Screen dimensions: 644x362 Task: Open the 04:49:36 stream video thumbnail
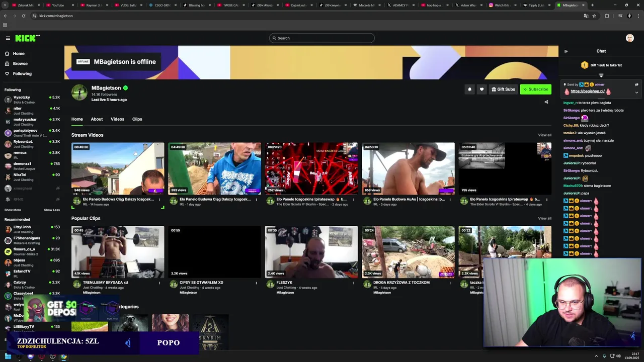point(214,168)
